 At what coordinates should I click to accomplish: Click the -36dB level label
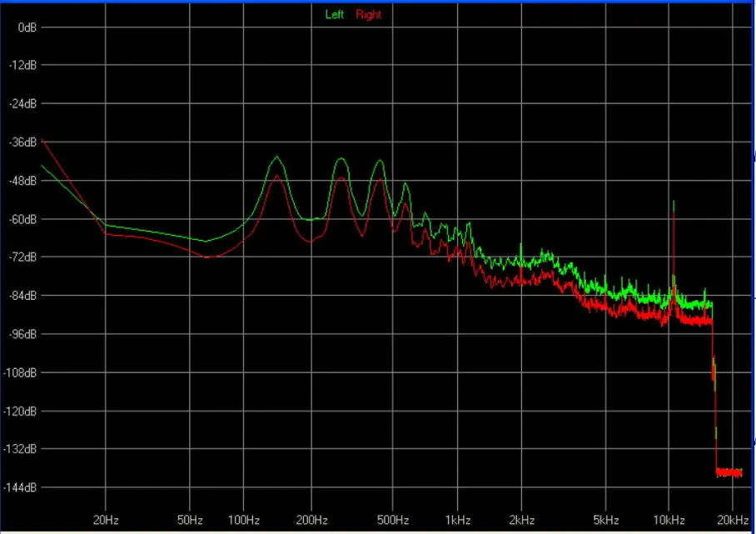point(23,142)
